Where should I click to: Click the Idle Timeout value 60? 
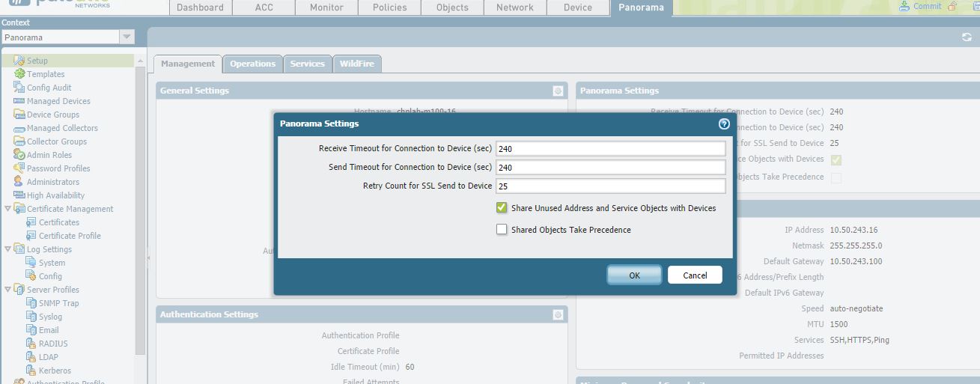click(410, 367)
